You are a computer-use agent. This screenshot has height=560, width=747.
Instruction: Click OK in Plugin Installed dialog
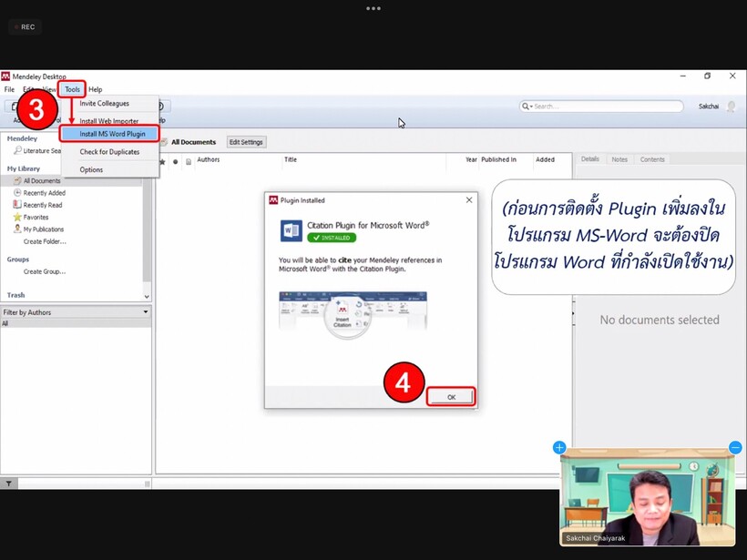click(x=451, y=397)
